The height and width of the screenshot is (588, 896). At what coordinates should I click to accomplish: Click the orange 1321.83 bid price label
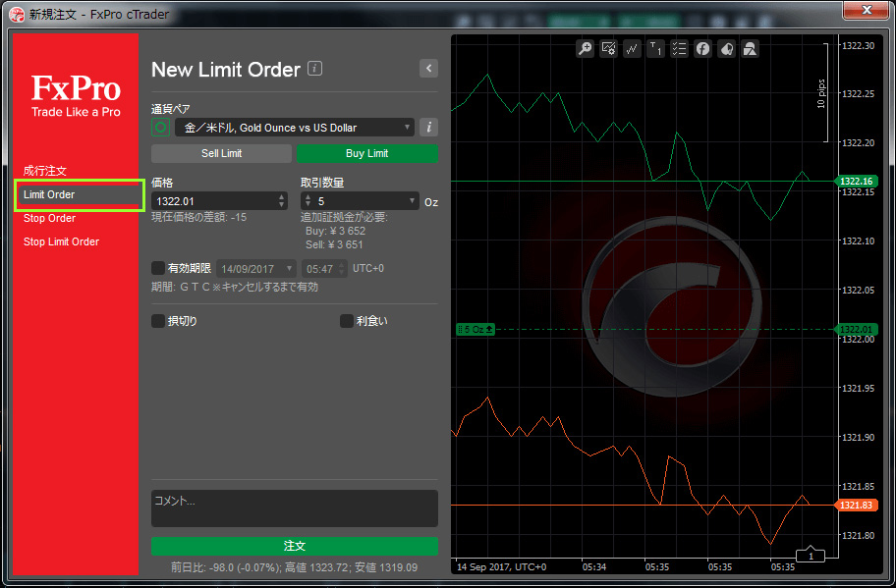(x=856, y=506)
